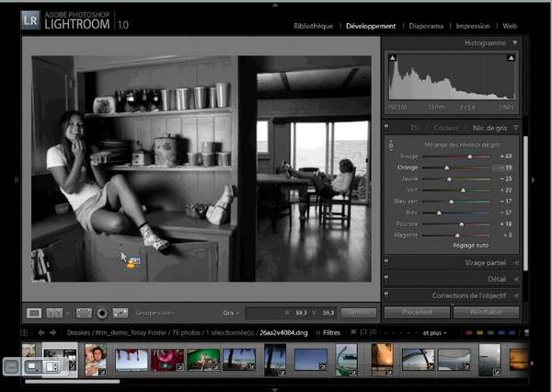552x392 pixels.
Task: Click the Orange value field showing -19
Action: [x=502, y=167]
